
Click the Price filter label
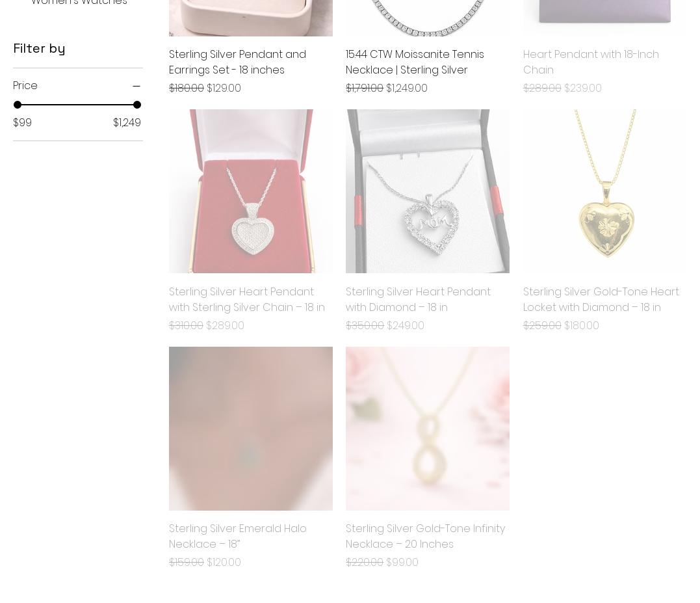point(25,85)
